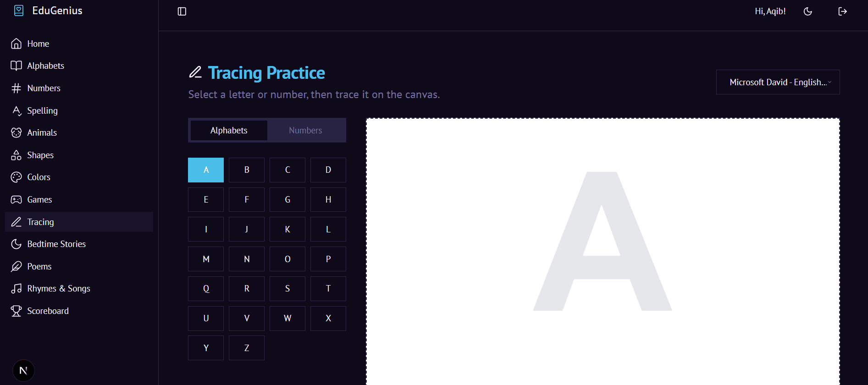Open Scoreboard trophy icon
The image size is (868, 385).
coord(17,311)
